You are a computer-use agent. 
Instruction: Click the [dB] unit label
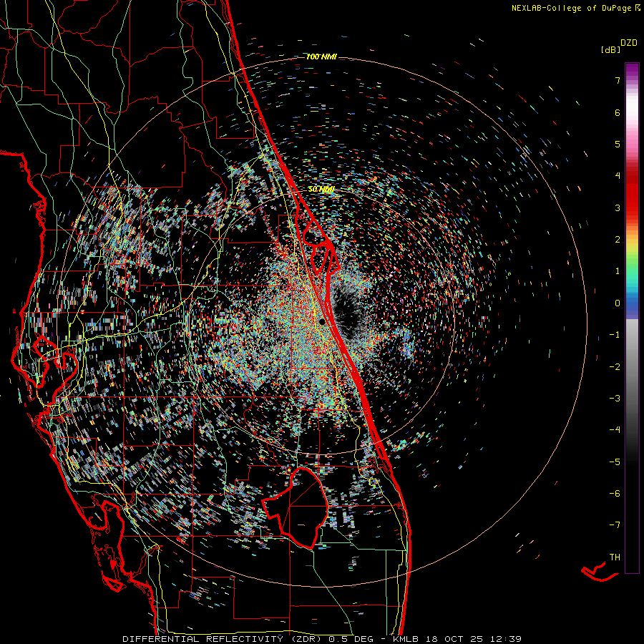point(610,49)
